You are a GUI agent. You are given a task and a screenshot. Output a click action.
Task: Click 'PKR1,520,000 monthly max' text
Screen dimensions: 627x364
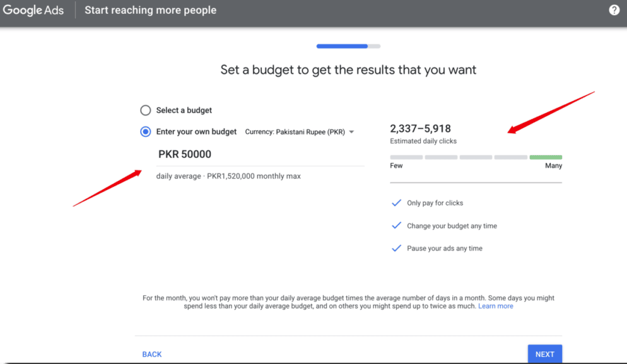tap(254, 176)
